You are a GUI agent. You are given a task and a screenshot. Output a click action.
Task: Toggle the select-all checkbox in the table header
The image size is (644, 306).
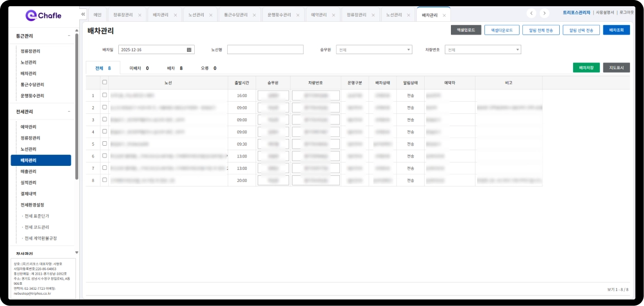coord(104,82)
